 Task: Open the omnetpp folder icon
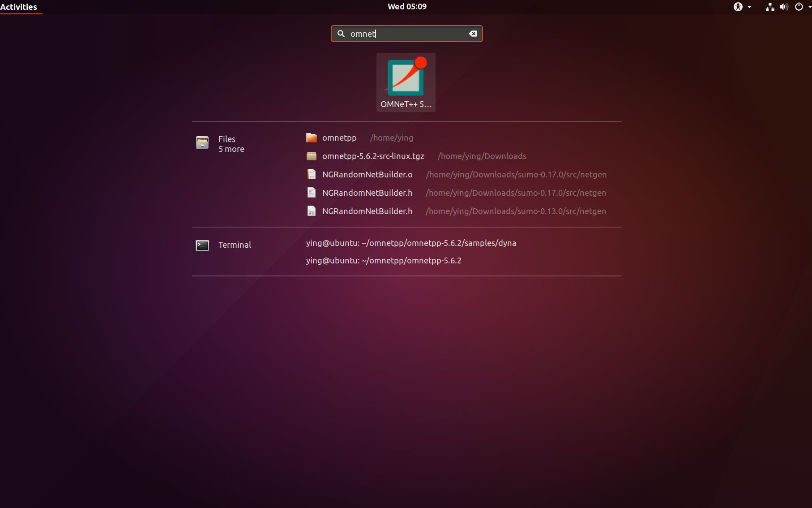(312, 138)
